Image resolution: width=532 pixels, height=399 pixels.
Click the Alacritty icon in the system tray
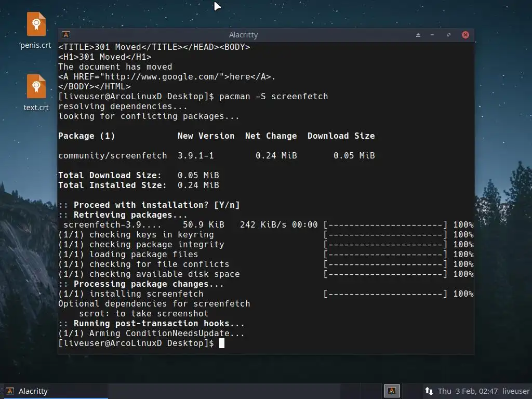click(x=392, y=391)
